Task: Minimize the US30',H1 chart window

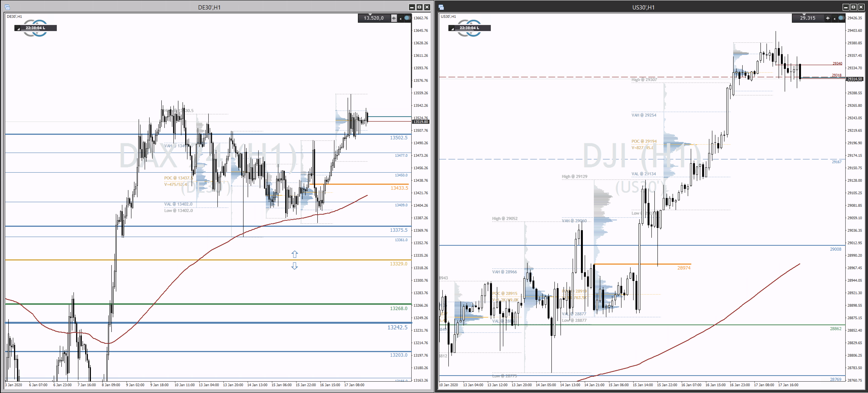Action: pyautogui.click(x=846, y=7)
